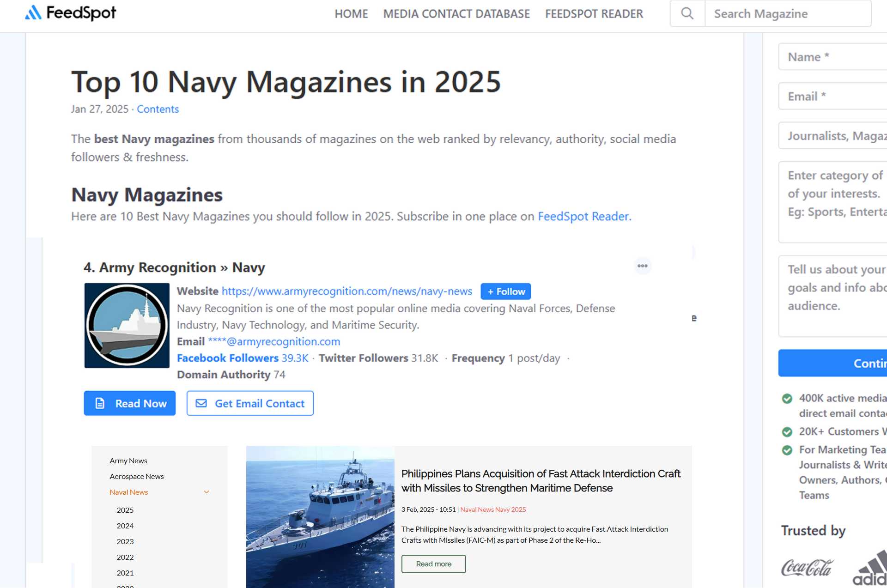The width and height of the screenshot is (887, 588).
Task: Click the Name input field
Action: (832, 57)
